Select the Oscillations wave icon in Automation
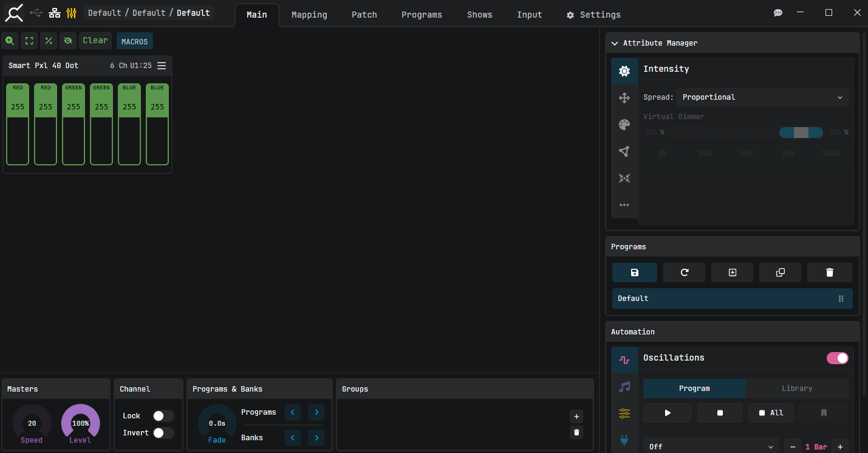 (624, 360)
